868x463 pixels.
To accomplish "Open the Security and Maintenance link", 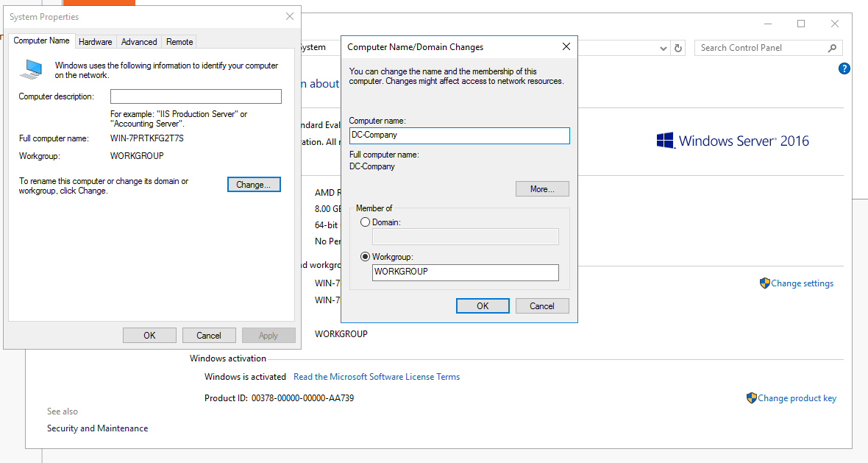I will [x=97, y=428].
